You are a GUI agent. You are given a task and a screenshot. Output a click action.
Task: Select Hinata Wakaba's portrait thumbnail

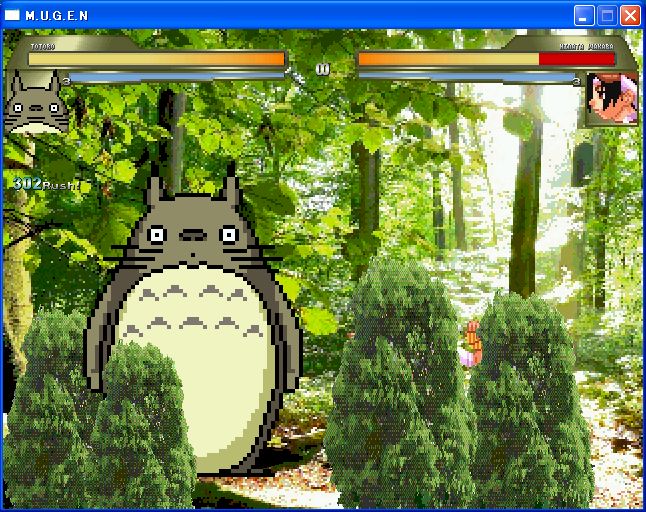click(611, 98)
